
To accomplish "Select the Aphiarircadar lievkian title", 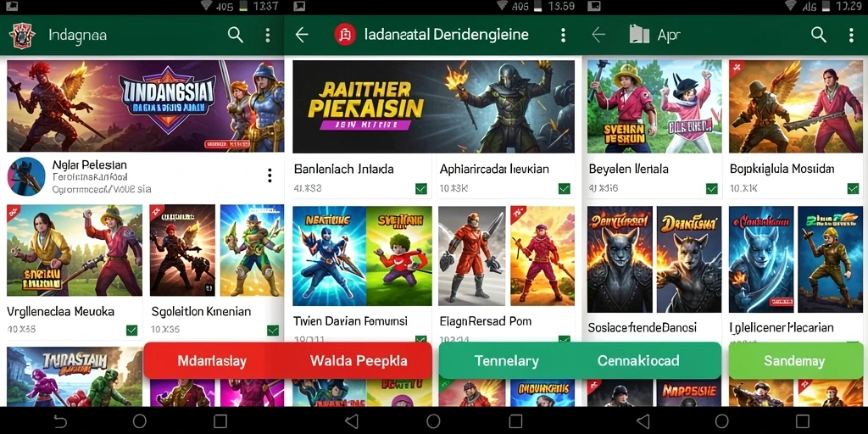I will pyautogui.click(x=494, y=169).
